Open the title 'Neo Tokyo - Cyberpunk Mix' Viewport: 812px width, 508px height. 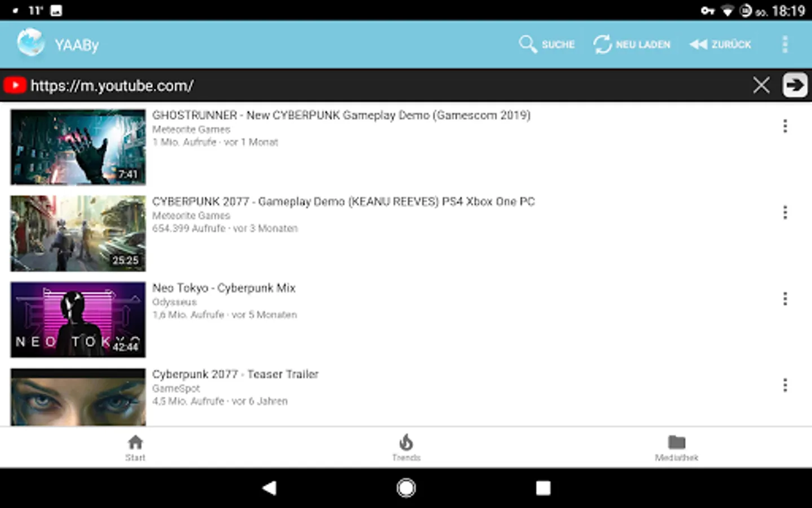click(224, 288)
